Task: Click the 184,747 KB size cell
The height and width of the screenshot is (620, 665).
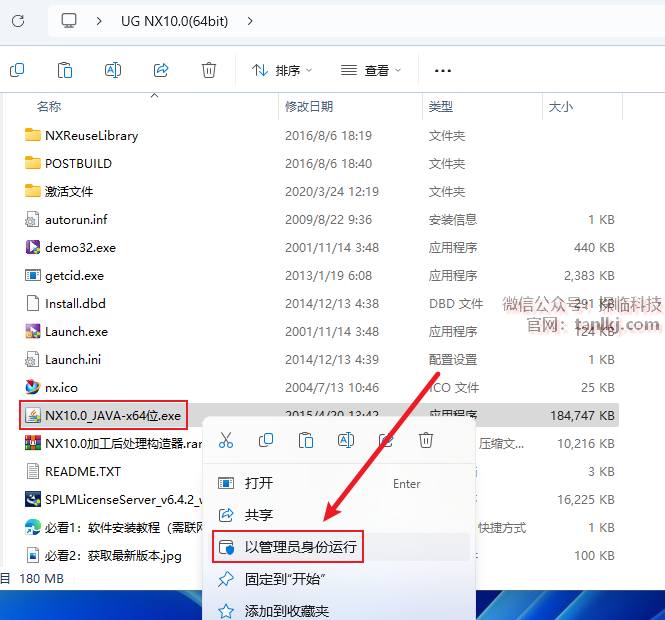Action: coord(582,416)
